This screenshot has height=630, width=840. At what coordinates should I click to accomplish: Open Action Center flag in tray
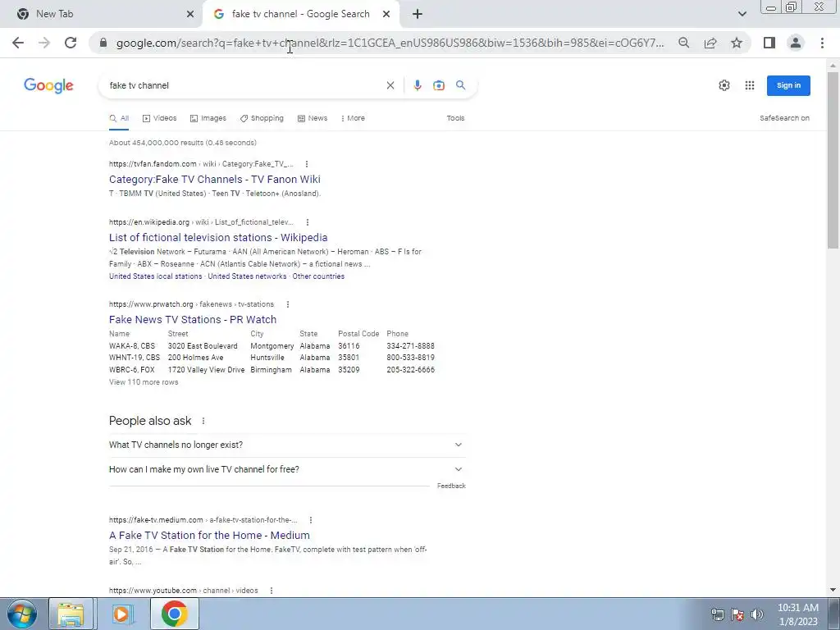[x=737, y=614]
